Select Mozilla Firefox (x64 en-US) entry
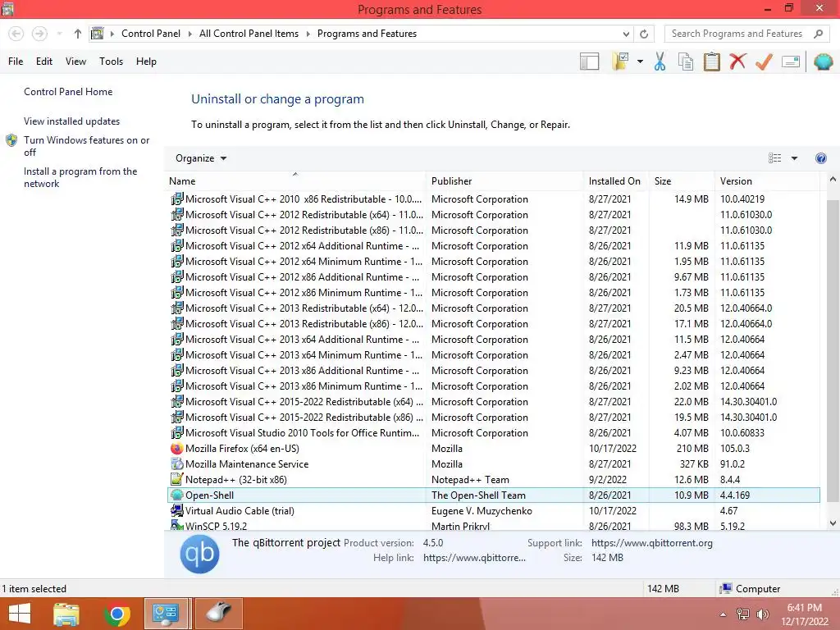The image size is (840, 630). tap(493, 449)
